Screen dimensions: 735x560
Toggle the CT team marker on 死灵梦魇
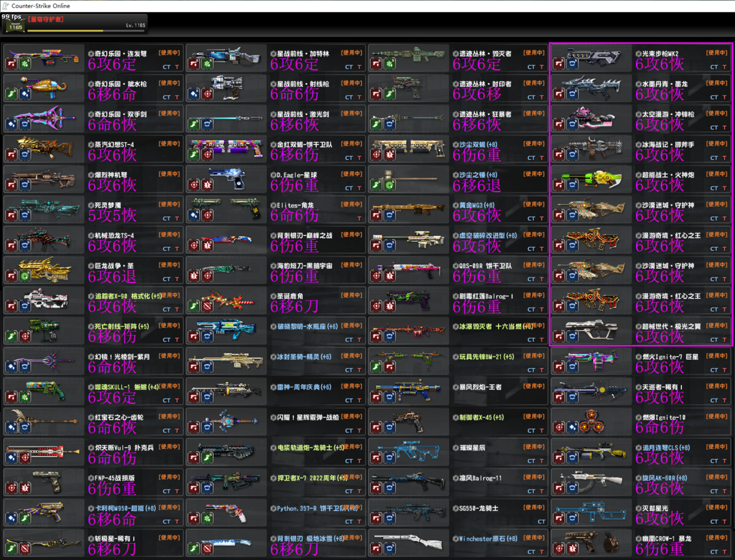pos(167,218)
